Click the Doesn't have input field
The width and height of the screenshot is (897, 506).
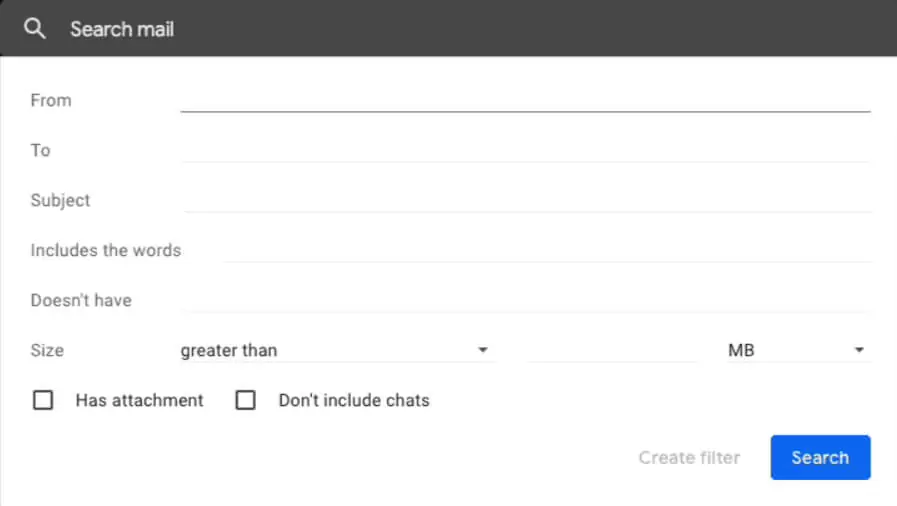point(525,300)
